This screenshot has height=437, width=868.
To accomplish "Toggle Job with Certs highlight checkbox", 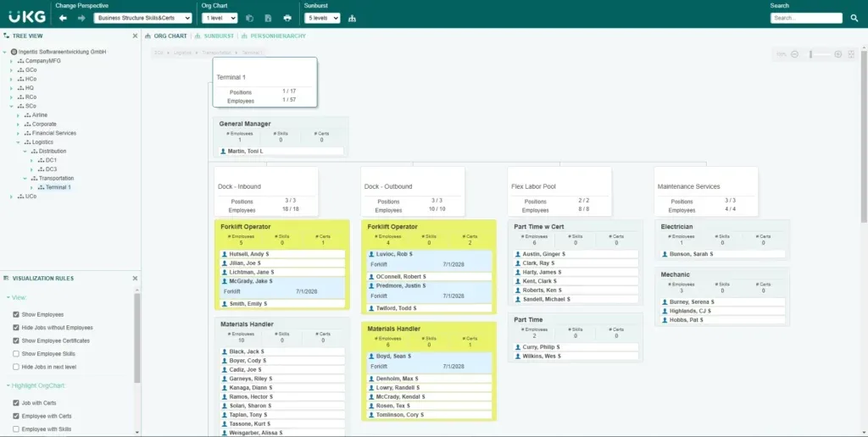I will (x=16, y=403).
